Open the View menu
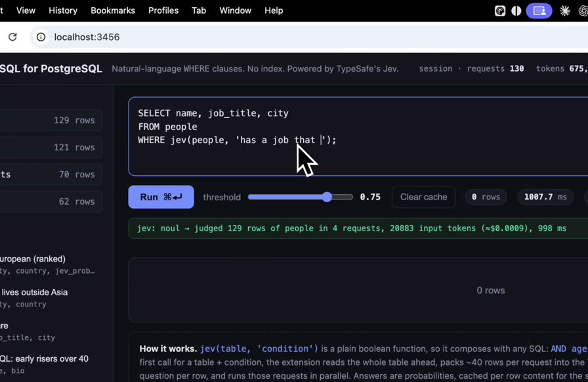The image size is (588, 382). (26, 11)
